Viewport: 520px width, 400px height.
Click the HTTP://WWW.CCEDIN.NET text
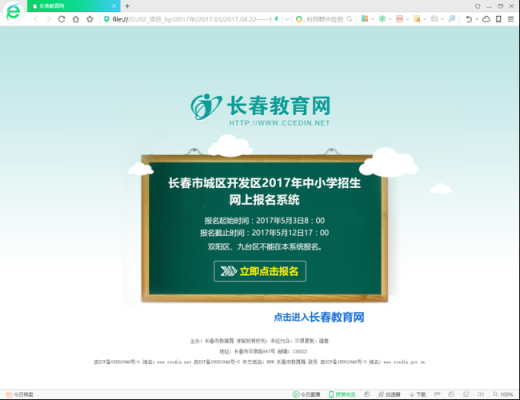click(280, 123)
